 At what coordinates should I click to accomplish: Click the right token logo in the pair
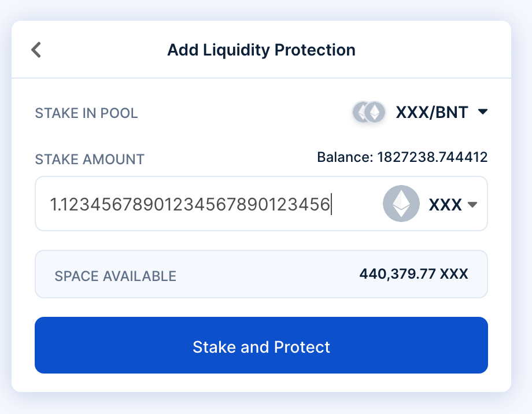tap(375, 112)
